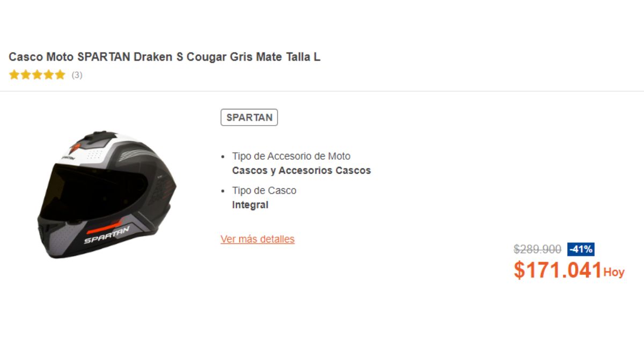This screenshot has width=644, height=338.
Task: Click the orange $171.041 sale price
Action: 558,270
